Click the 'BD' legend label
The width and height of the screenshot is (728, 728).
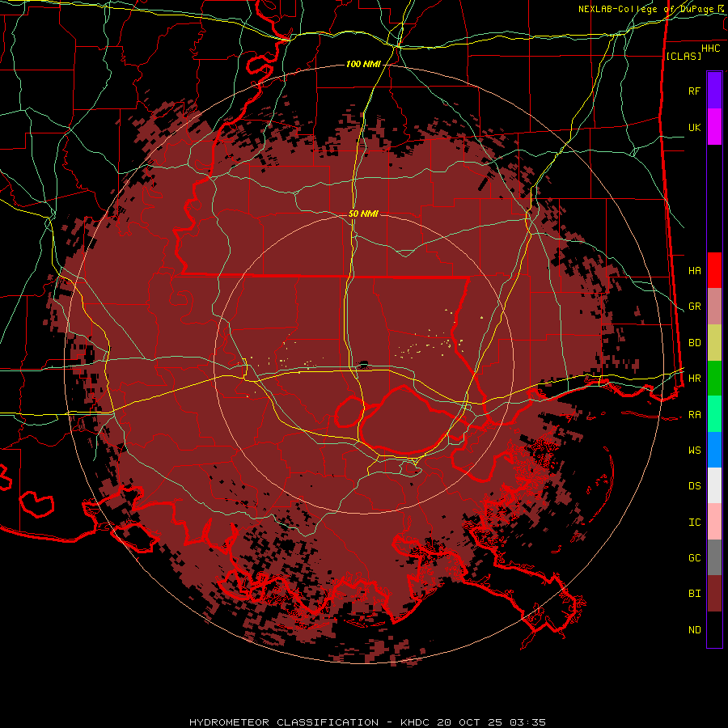tap(694, 343)
